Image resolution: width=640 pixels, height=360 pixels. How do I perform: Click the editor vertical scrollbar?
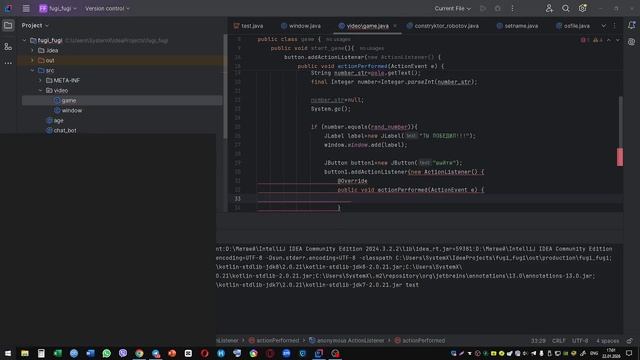[621, 122]
